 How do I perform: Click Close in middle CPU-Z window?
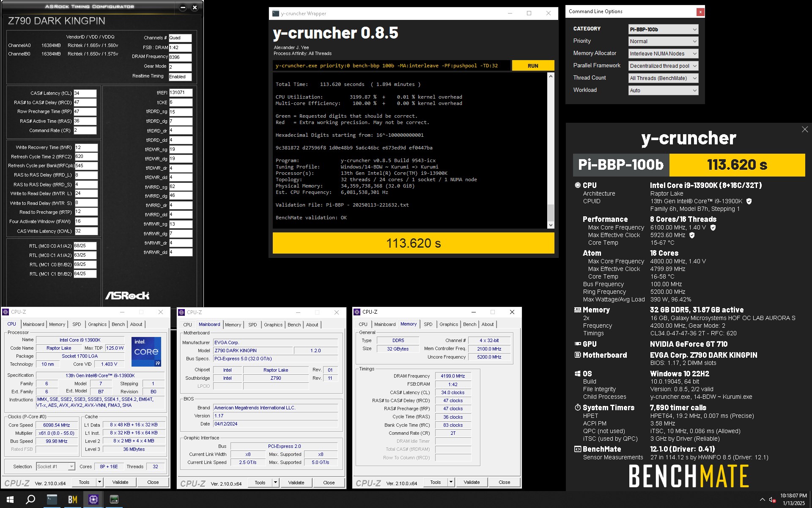tap(329, 483)
